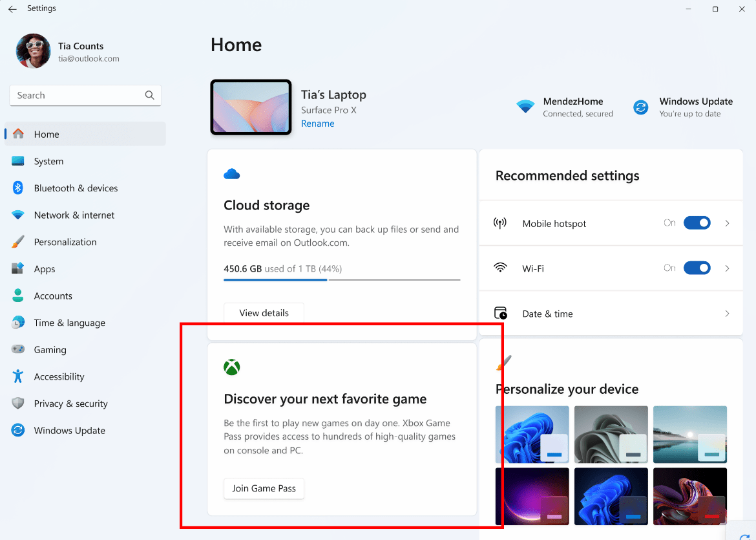Click the tia@outlook.com email text
Viewport: 756px width, 540px height.
[x=89, y=59]
